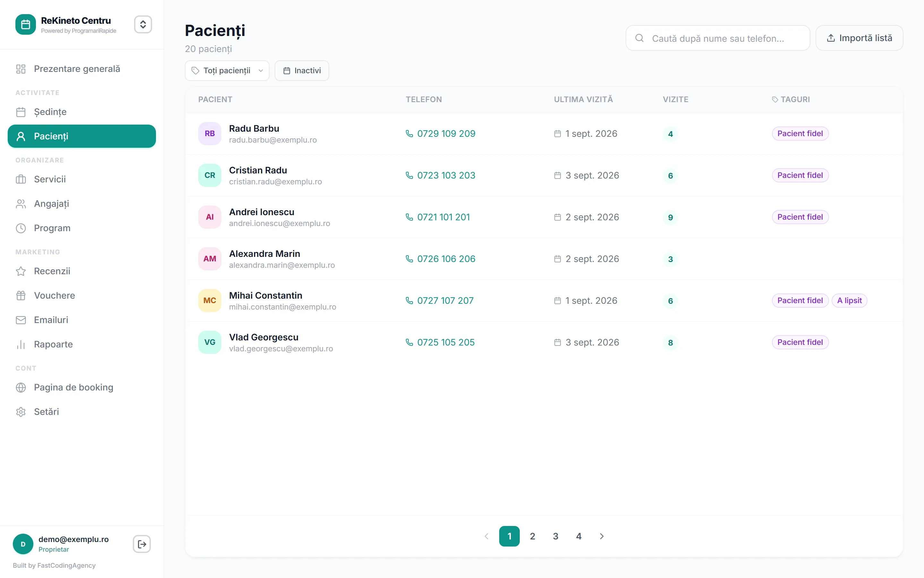Click the Program clock icon

click(x=21, y=228)
